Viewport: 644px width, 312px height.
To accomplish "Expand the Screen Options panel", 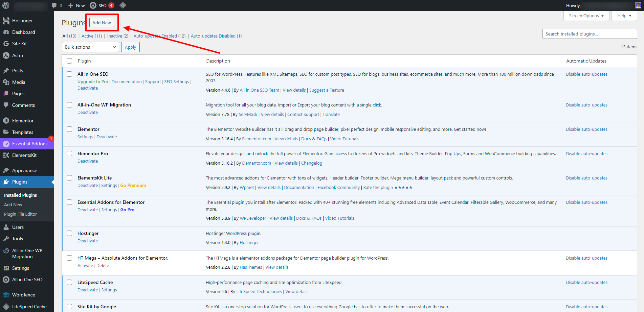I will (586, 16).
